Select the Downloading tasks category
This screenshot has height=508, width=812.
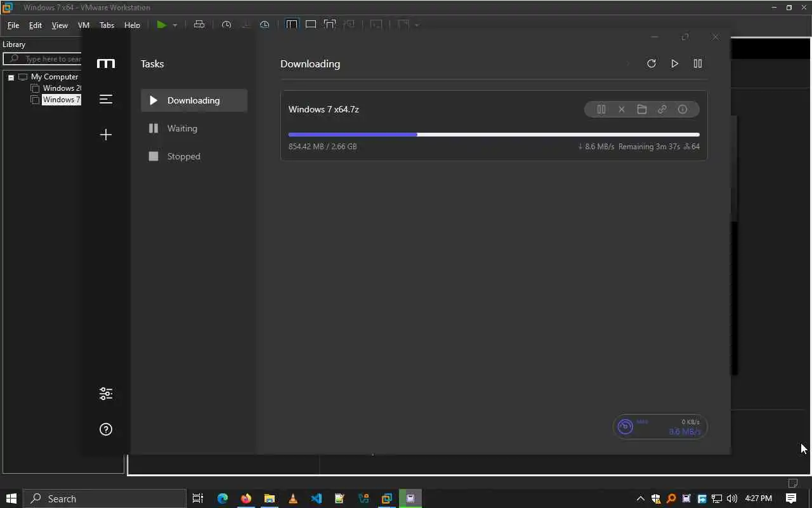194,100
